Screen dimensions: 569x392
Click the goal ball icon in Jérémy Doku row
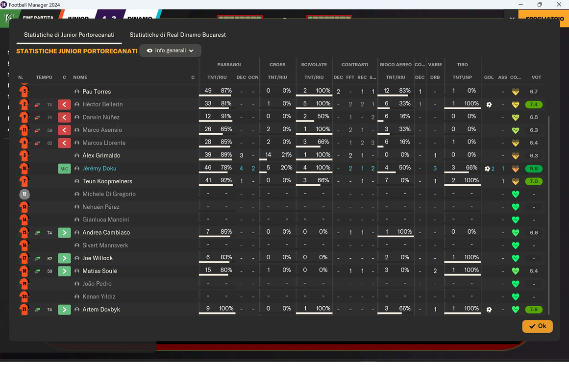tap(487, 169)
